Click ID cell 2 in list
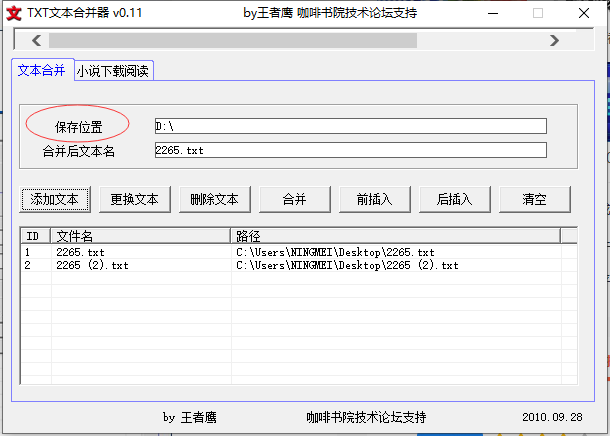This screenshot has width=610, height=436. point(27,265)
